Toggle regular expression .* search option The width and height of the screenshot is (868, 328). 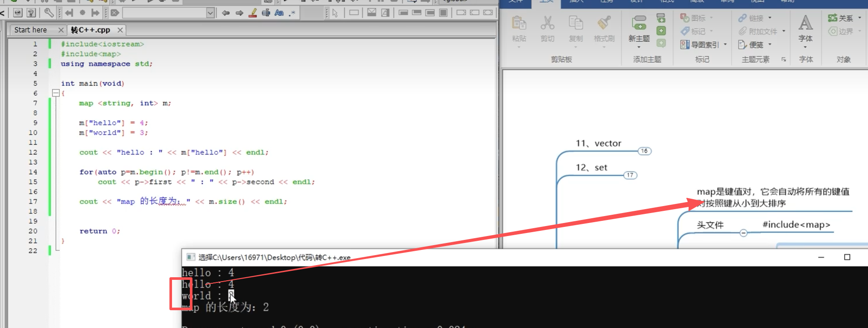(292, 13)
